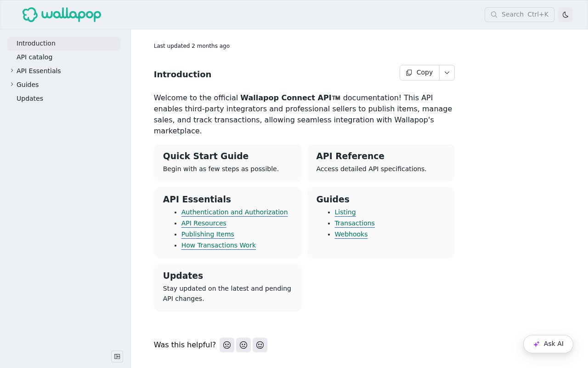Toggle dark mode with the moon icon
The image size is (588, 368).
click(x=565, y=15)
